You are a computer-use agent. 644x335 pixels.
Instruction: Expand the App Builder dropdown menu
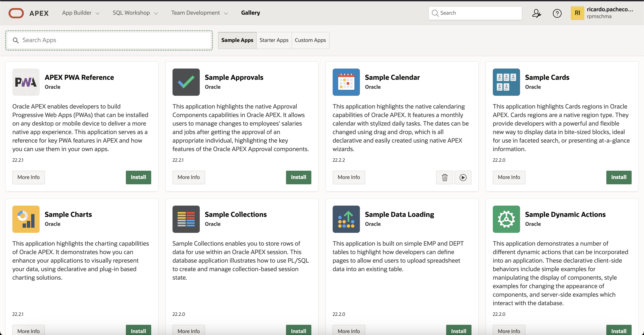coord(80,13)
